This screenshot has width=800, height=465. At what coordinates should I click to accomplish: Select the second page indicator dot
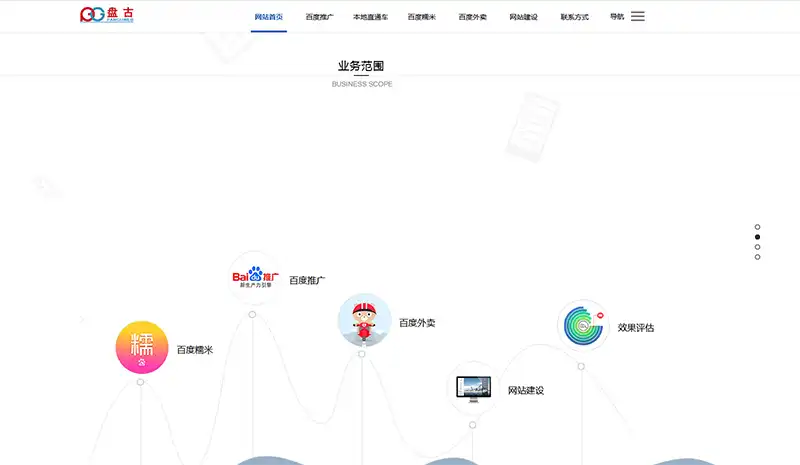[x=757, y=237]
